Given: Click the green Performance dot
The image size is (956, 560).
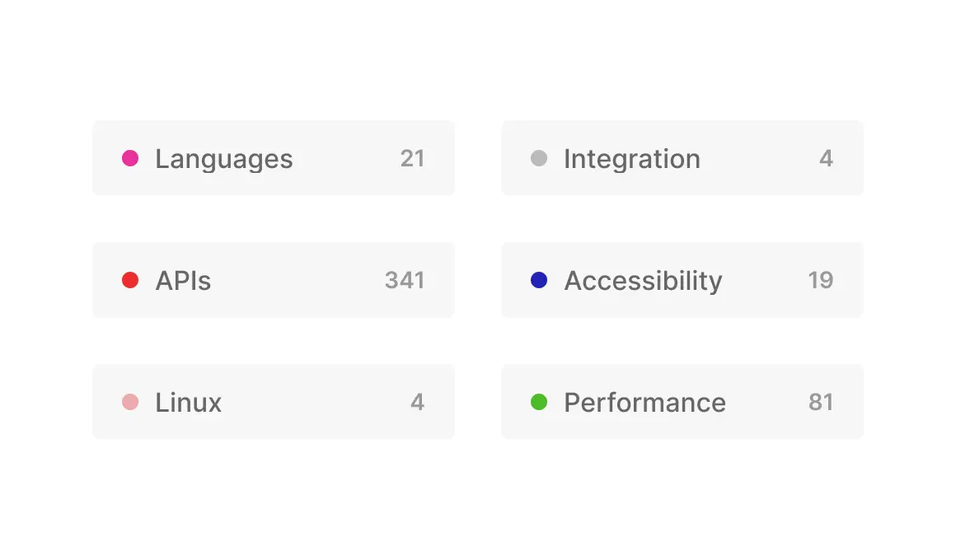Looking at the screenshot, I should [539, 402].
